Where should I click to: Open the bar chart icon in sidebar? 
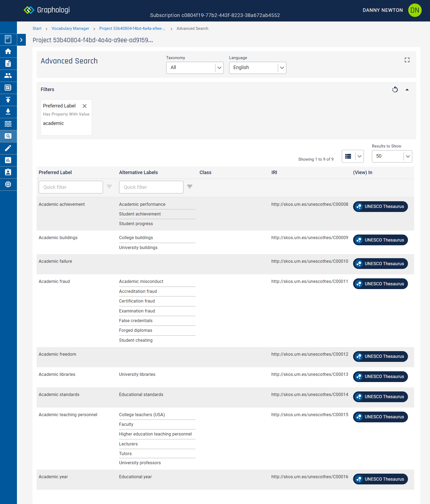(x=8, y=160)
